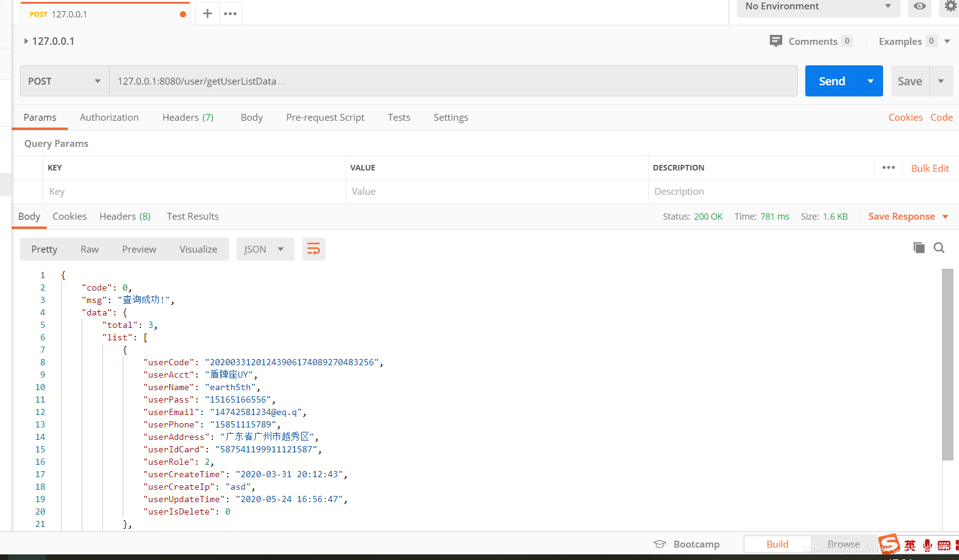This screenshot has width=959, height=560.
Task: Open the Tests tab
Action: (x=399, y=117)
